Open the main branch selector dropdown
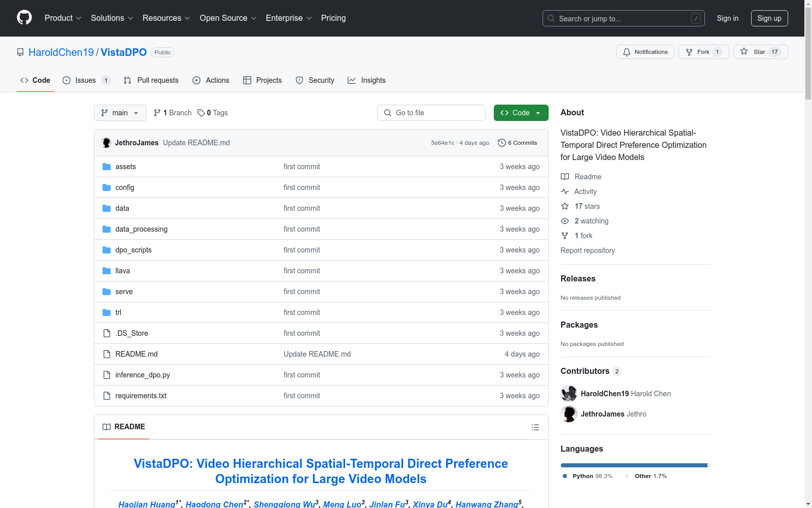This screenshot has width=812, height=508. coord(120,113)
